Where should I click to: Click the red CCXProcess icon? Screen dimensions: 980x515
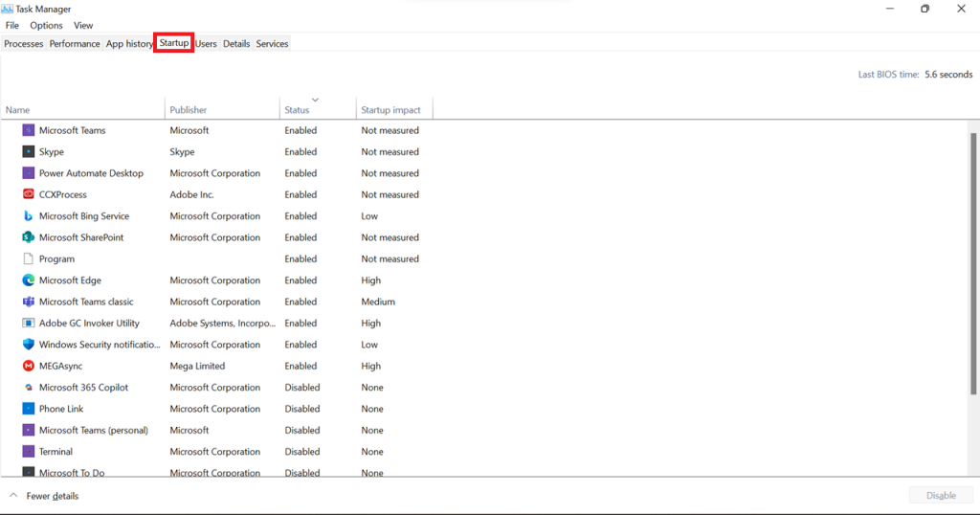(x=28, y=194)
